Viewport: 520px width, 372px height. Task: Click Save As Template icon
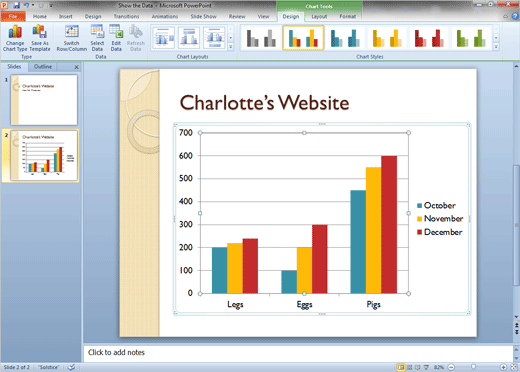click(40, 38)
